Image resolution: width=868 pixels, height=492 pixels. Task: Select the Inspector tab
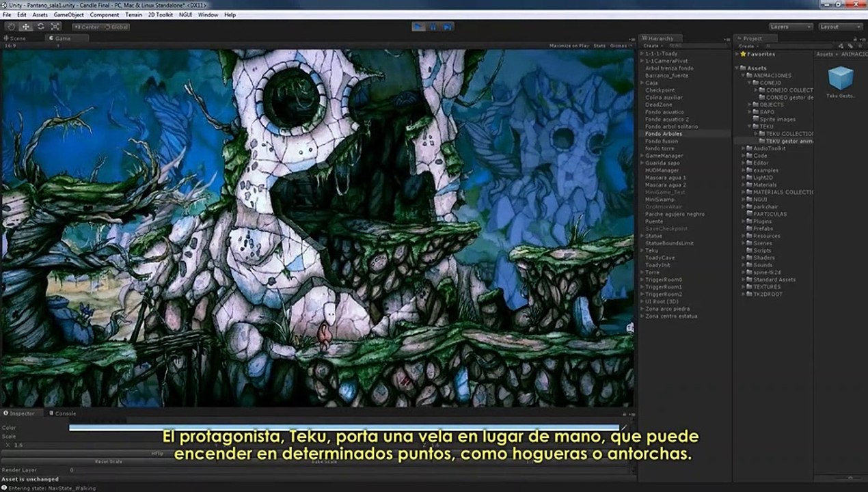[x=20, y=413]
